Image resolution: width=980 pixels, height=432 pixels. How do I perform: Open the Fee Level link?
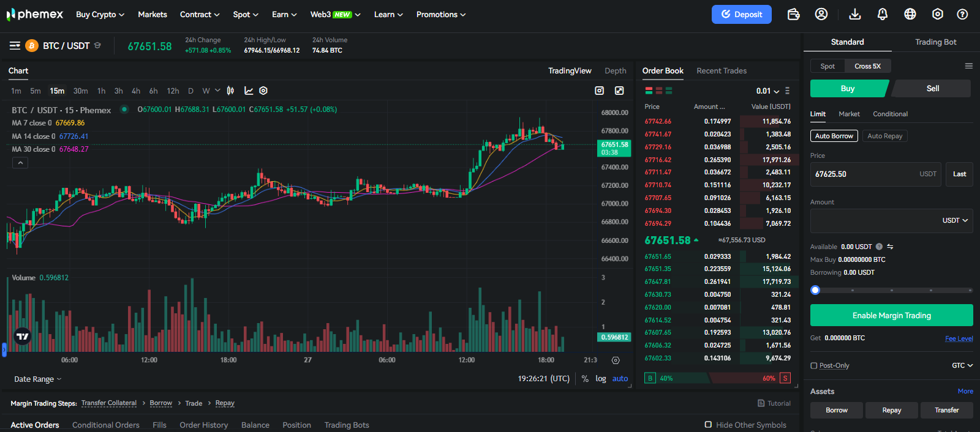959,338
